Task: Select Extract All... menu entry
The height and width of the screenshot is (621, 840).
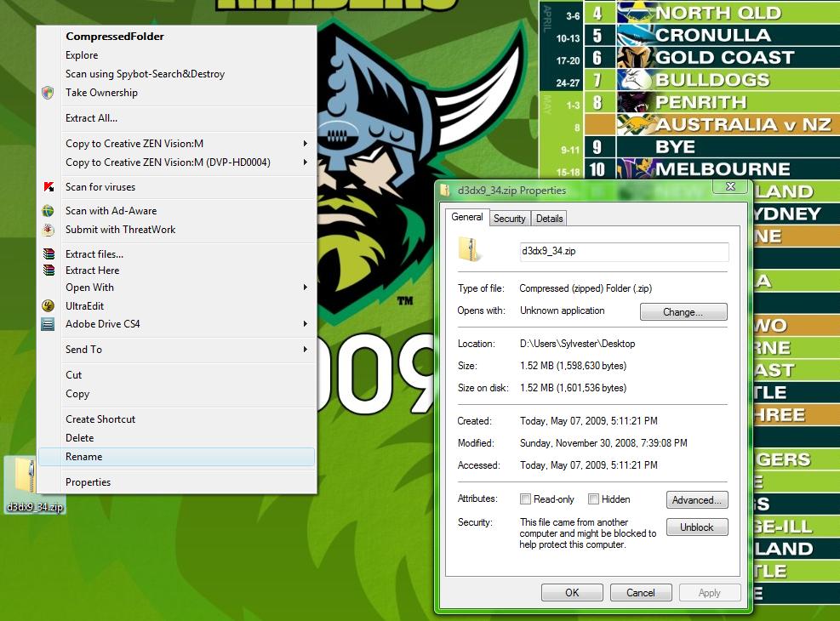Action: (176, 118)
